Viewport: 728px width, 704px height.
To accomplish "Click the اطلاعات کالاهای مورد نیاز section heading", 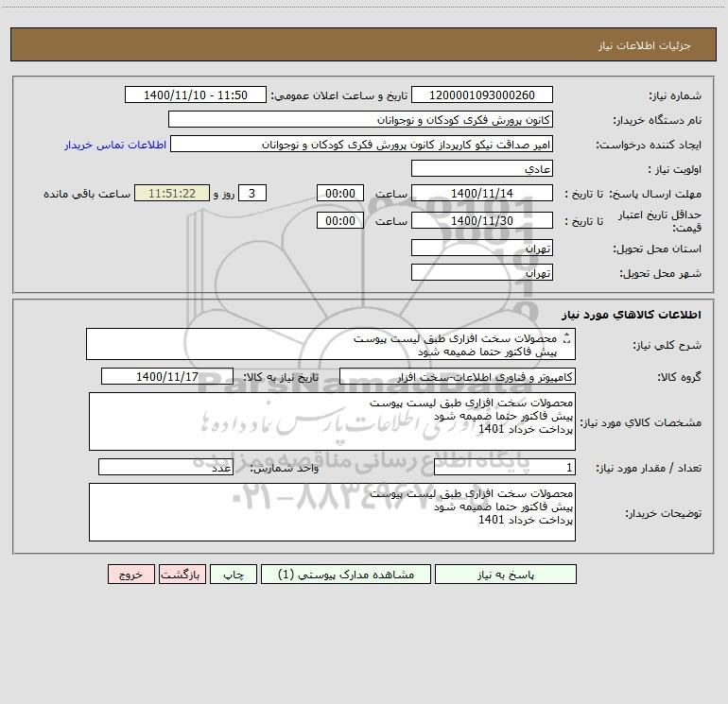I will click(x=632, y=315).
